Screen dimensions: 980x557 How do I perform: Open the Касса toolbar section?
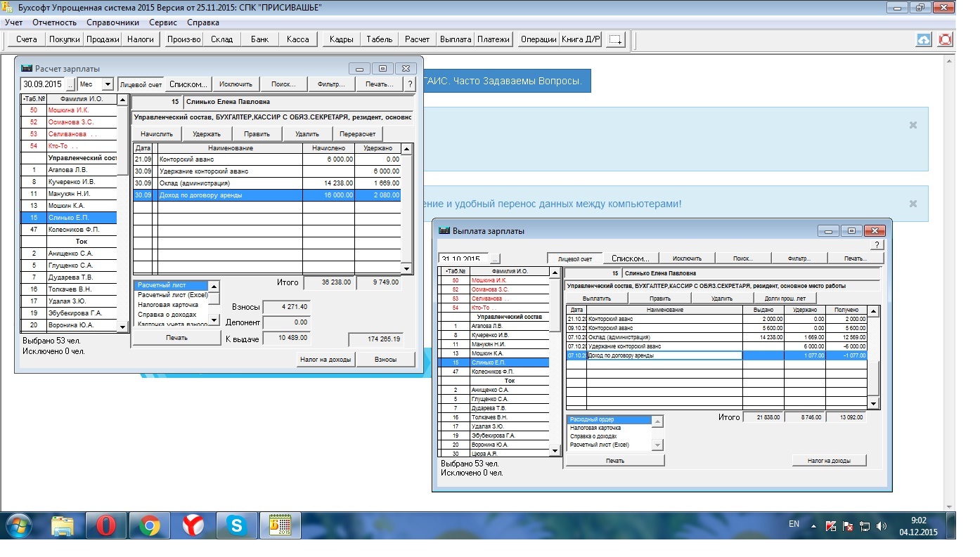pos(298,40)
